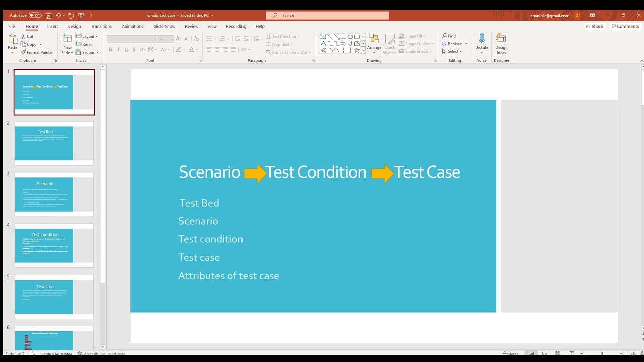Open the File menu
This screenshot has width=644, height=362.
tap(12, 26)
